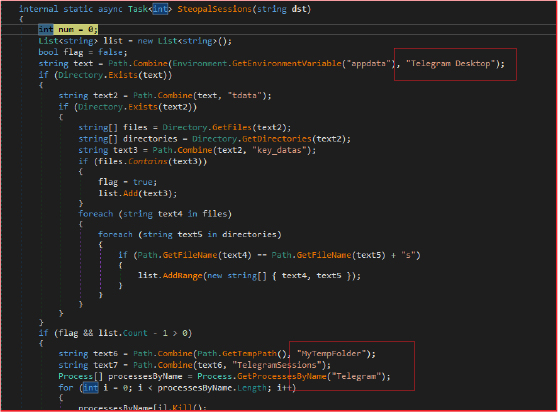Click the GetProcessesByName method call
This screenshot has height=412, width=558.
coord(282,376)
